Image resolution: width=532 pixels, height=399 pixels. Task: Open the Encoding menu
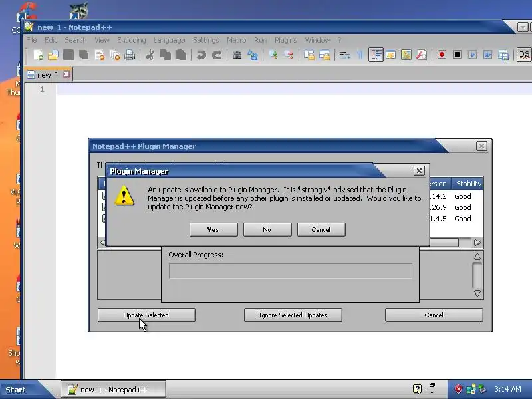[x=131, y=40]
